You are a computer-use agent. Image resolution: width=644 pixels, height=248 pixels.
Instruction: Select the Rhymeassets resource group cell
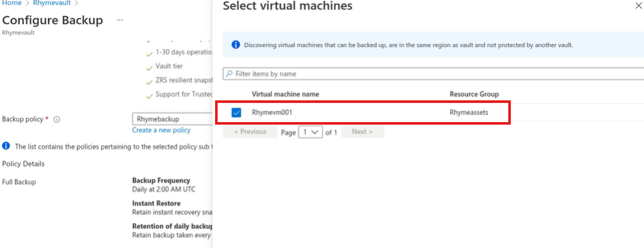tap(469, 112)
